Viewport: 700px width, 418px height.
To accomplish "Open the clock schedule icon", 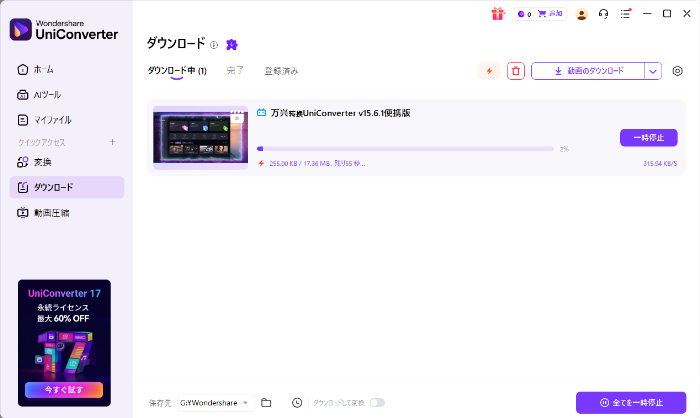I will tap(297, 403).
